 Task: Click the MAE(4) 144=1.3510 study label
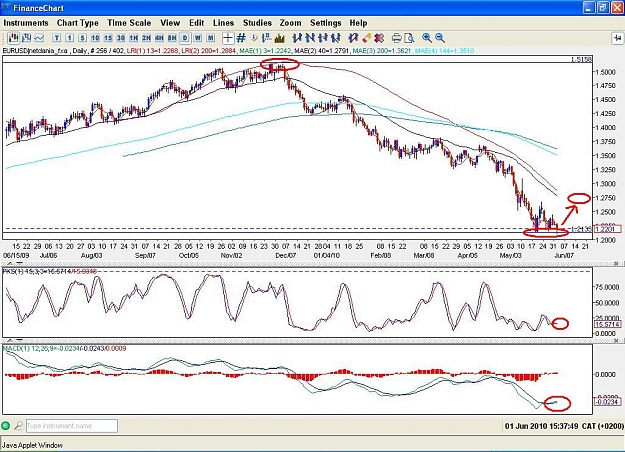[444, 51]
